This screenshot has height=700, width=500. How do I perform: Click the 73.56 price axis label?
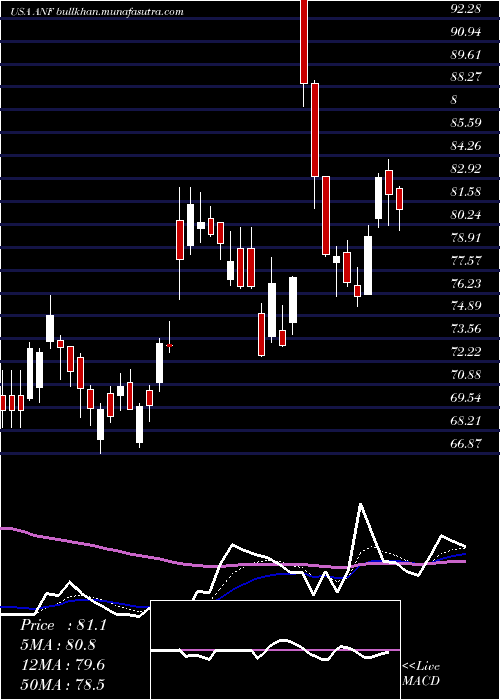(466, 329)
